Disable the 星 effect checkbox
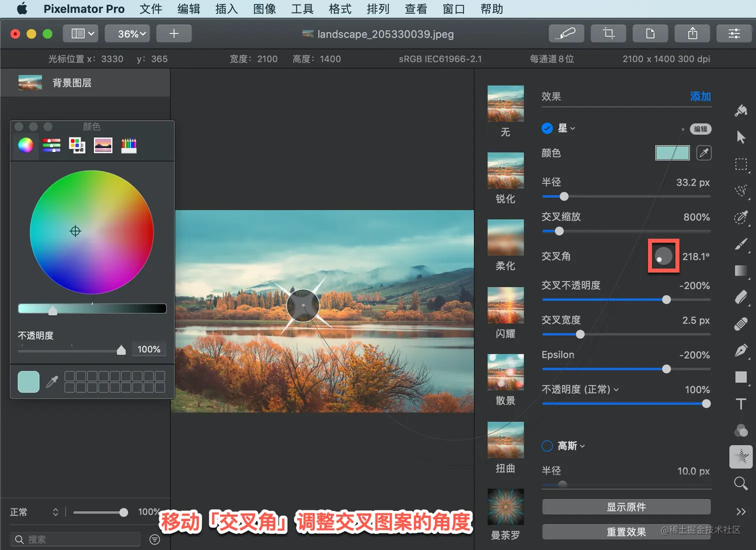The height and width of the screenshot is (550, 756). (x=547, y=129)
